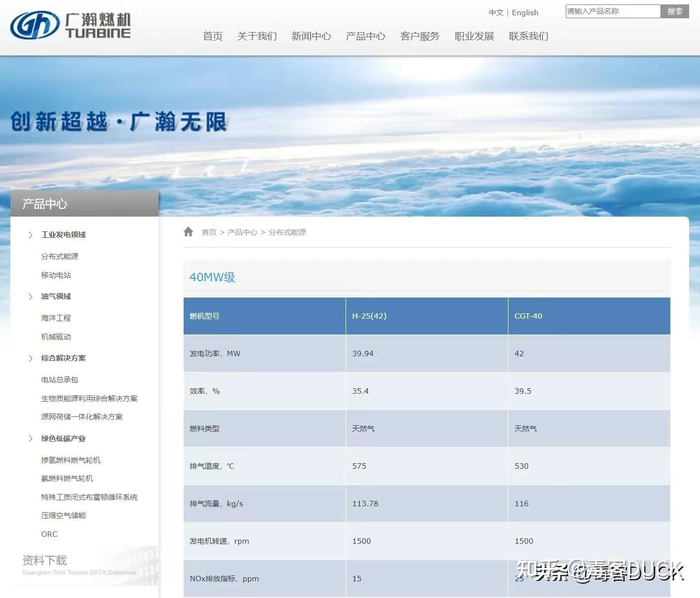Open the 产品中心 menu
Screen dimensions: 700x598
tap(365, 36)
